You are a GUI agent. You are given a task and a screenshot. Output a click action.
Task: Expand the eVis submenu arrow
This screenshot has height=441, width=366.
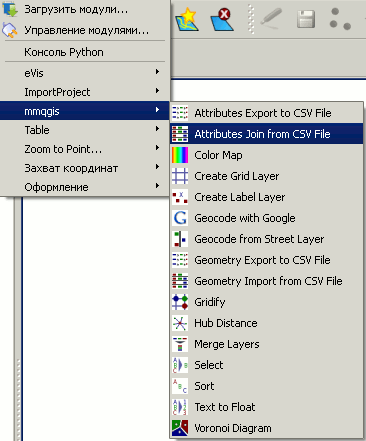[157, 72]
